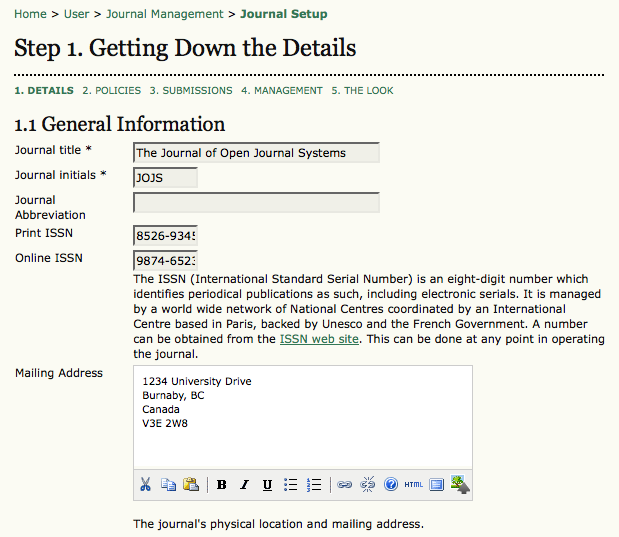This screenshot has width=619, height=537.
Task: Open the HTML source editor
Action: pyautogui.click(x=413, y=485)
